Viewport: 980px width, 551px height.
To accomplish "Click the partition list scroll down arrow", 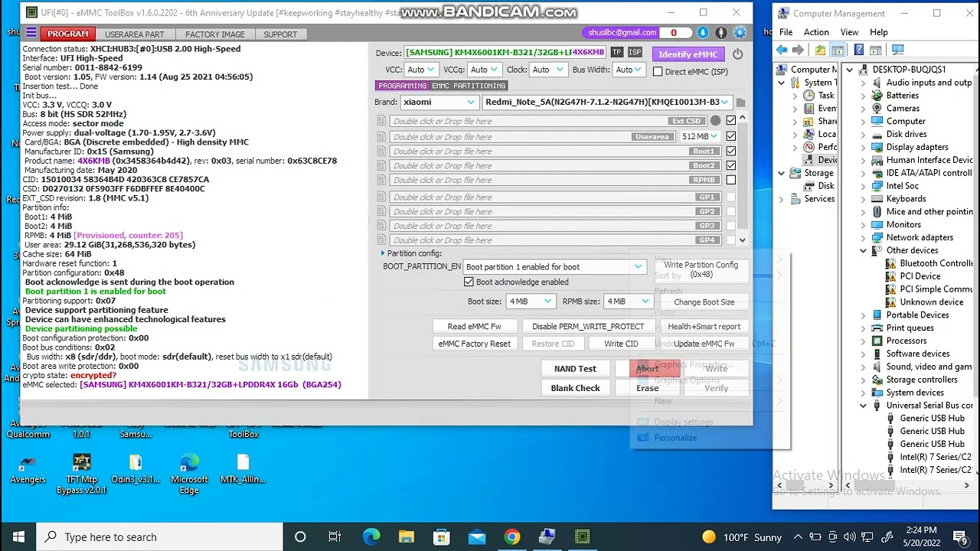I will coord(742,240).
